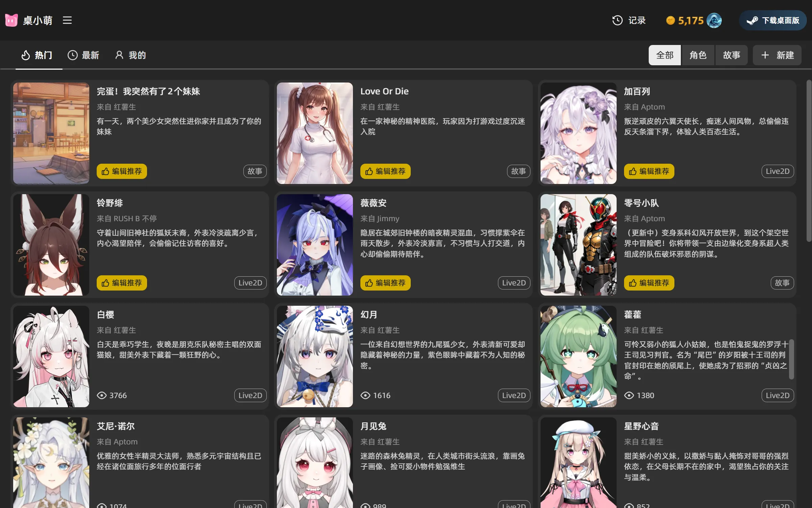The height and width of the screenshot is (508, 812).
Task: Switch to the 我的 tab
Action: coord(130,55)
